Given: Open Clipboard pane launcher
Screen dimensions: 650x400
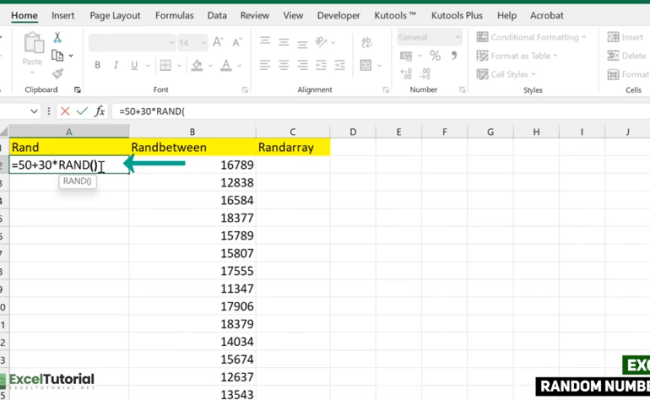Looking at the screenshot, I should click(x=77, y=90).
